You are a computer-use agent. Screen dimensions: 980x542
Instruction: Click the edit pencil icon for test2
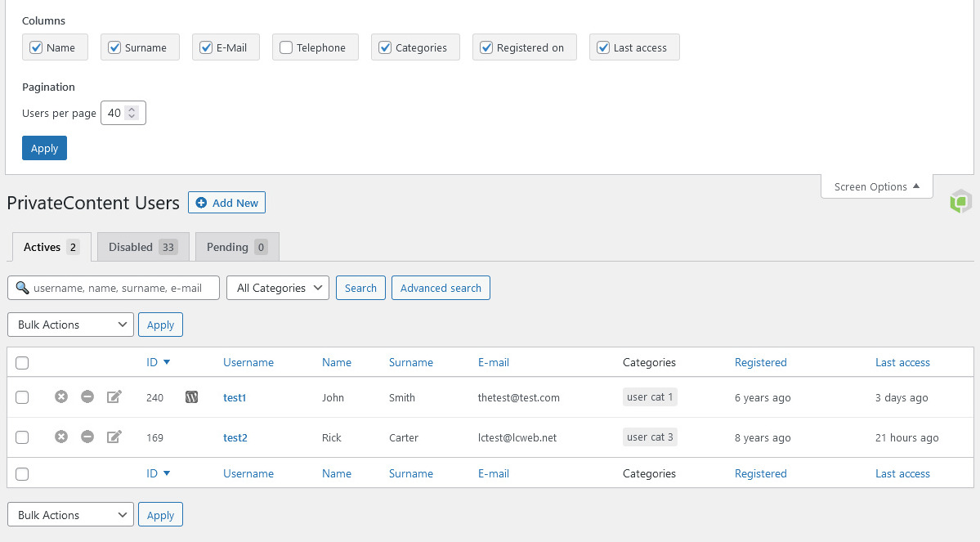pos(114,437)
